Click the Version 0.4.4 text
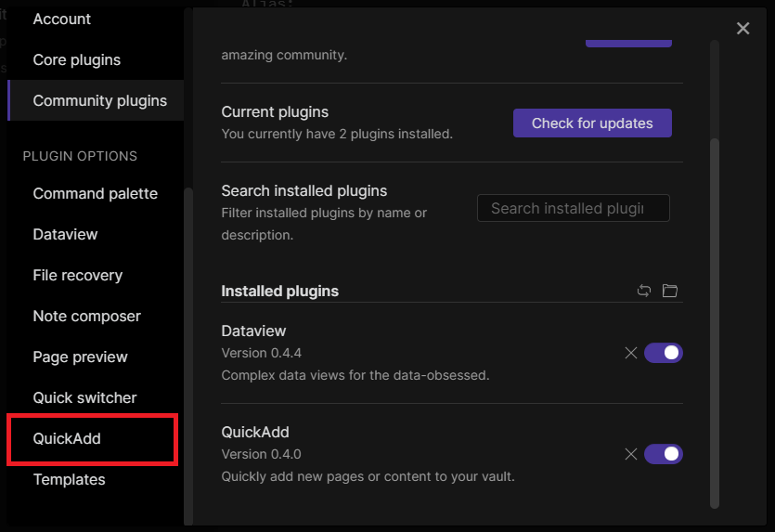Screen dimensions: 775x532 coord(262,353)
